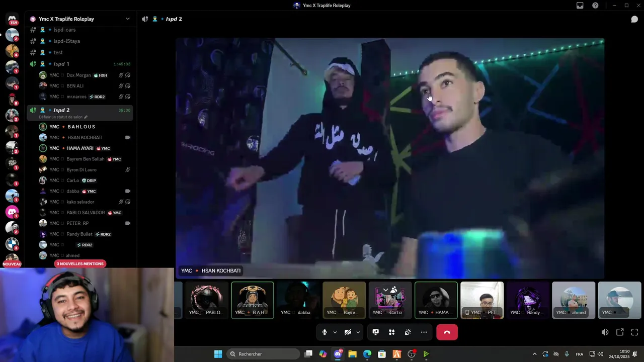
Task: Open the help question mark icon
Action: (595, 6)
